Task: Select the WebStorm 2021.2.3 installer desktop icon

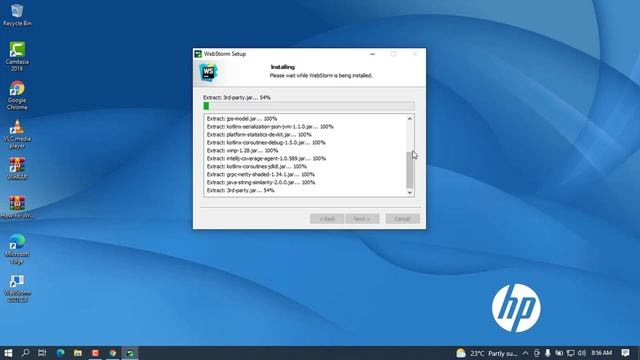Action: [17, 288]
